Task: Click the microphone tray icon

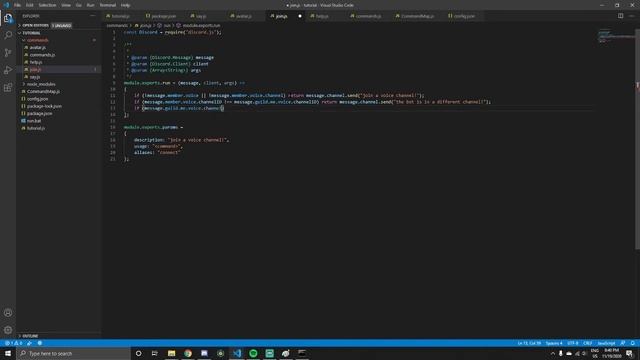Action: point(561,353)
